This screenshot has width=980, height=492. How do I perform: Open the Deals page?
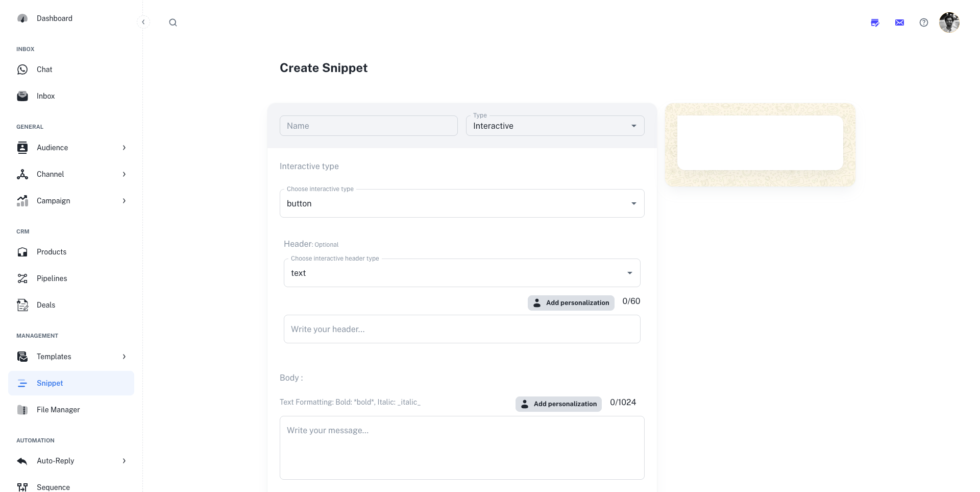46,305
